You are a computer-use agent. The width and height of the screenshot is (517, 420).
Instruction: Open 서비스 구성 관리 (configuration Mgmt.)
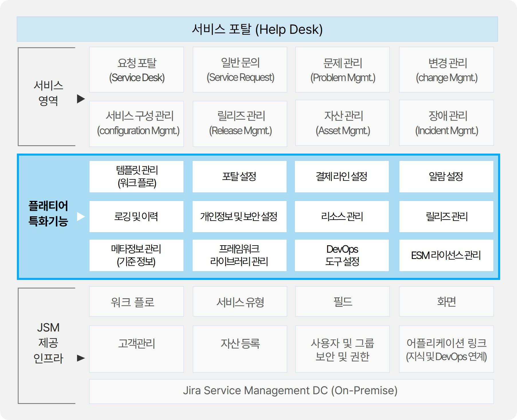tap(136, 123)
